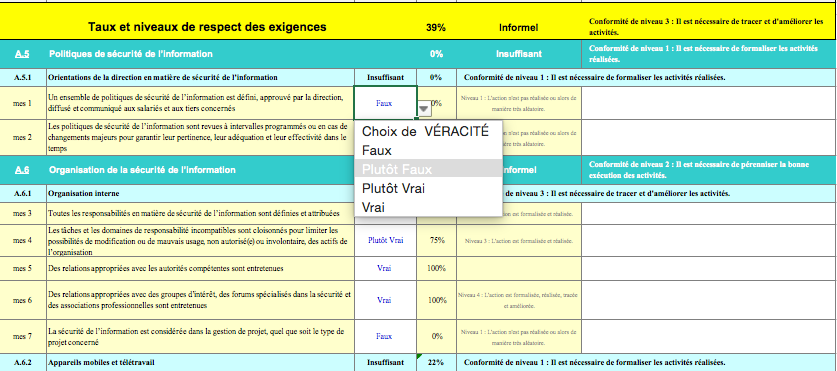
Task: Click the A.6.1 reference cell
Action: (22, 193)
